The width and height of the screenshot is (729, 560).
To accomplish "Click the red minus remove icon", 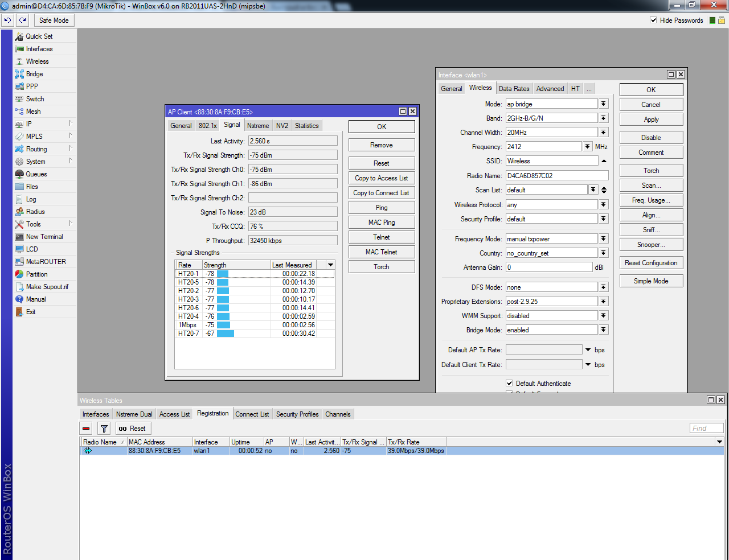I will pyautogui.click(x=87, y=429).
